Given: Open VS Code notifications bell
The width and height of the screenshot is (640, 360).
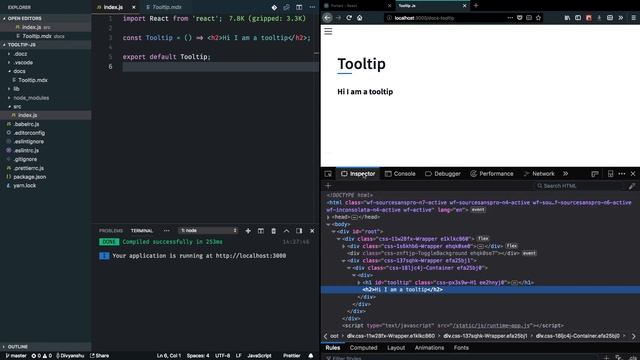Looking at the screenshot, I should (311, 356).
